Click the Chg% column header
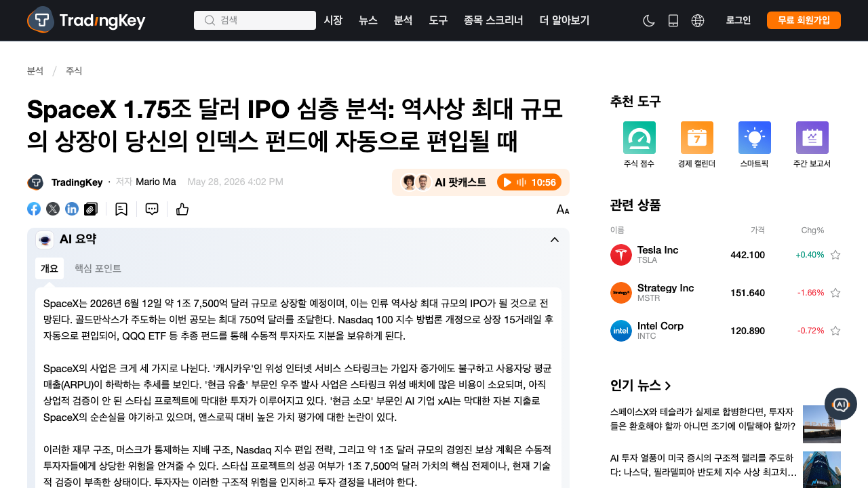 point(812,230)
